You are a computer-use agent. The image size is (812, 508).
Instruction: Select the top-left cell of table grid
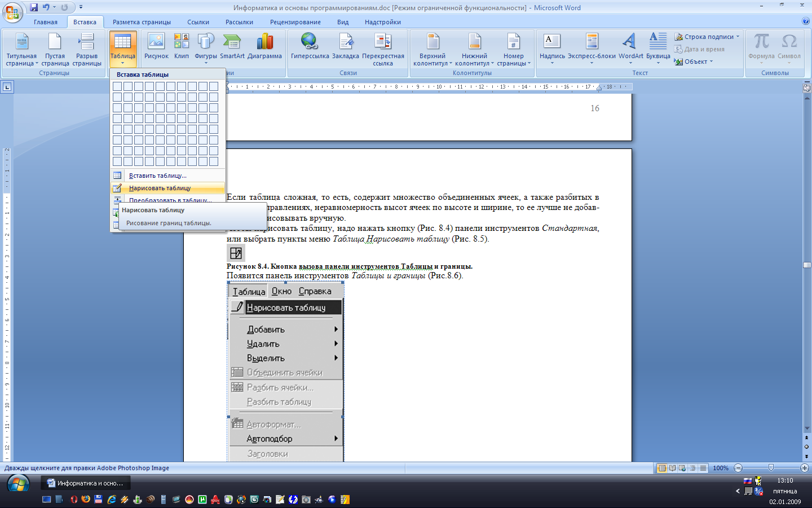(117, 86)
